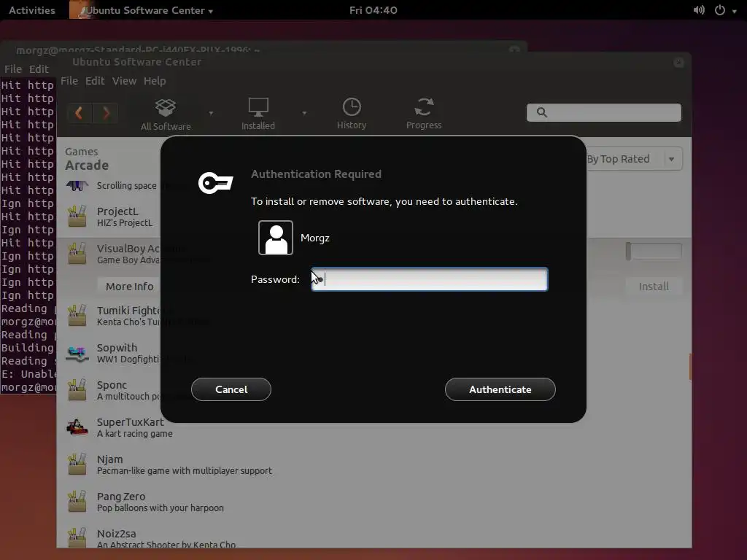Open the History view

pos(352,114)
